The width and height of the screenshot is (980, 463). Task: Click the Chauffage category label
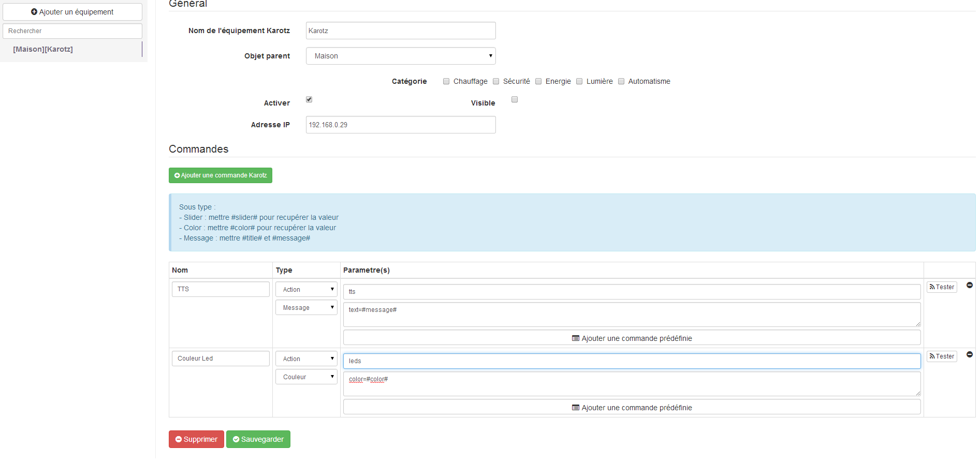tap(471, 81)
